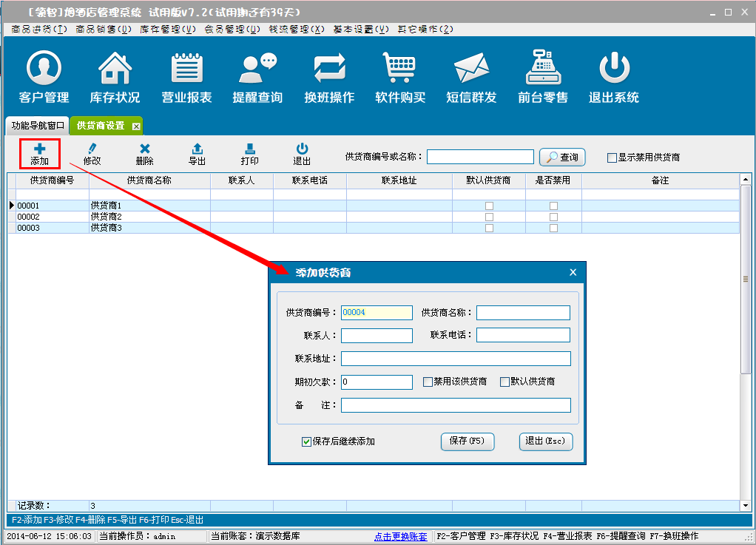
Task: Click the 供货商名称 input field in dialog
Action: click(x=523, y=313)
